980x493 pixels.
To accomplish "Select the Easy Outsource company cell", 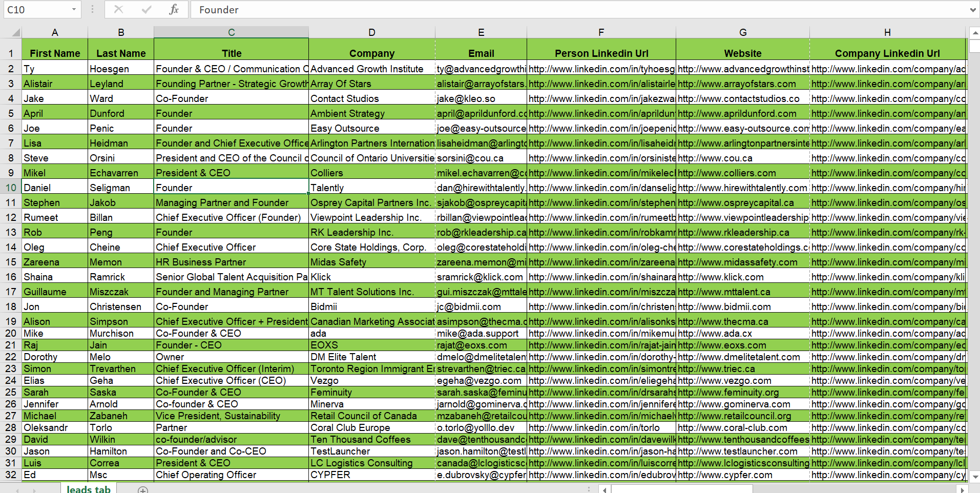I will click(x=372, y=128).
